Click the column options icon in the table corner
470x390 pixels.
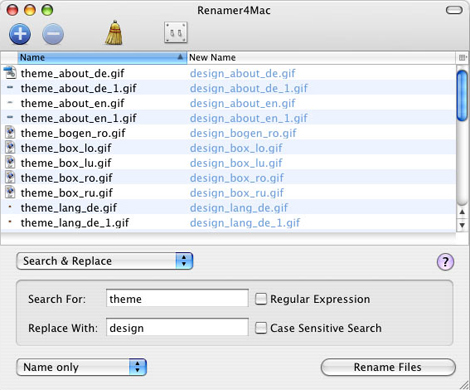(462, 58)
